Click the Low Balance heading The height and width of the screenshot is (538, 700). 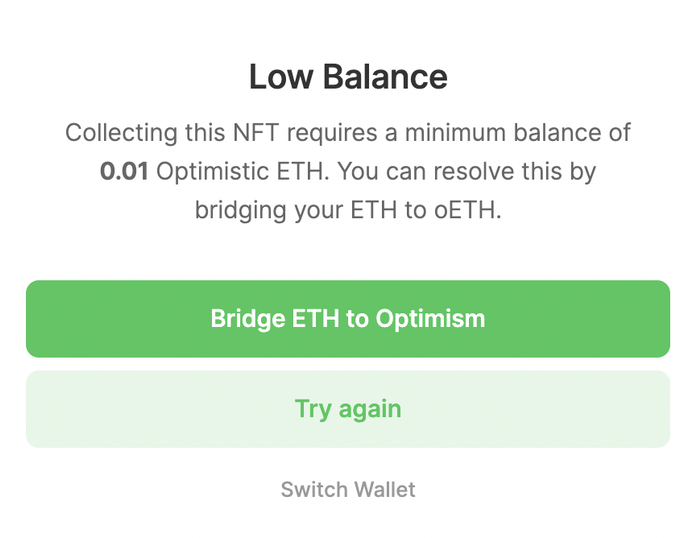point(347,77)
